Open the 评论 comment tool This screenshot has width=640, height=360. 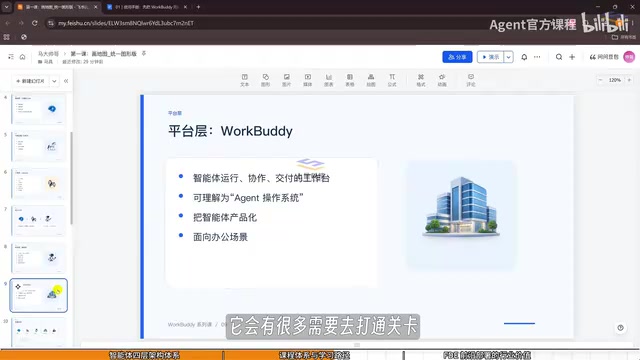pyautogui.click(x=471, y=80)
